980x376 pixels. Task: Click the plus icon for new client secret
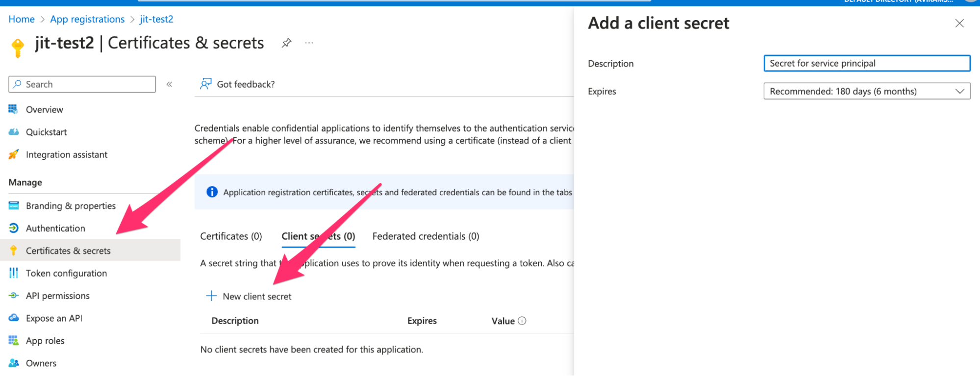tap(211, 296)
